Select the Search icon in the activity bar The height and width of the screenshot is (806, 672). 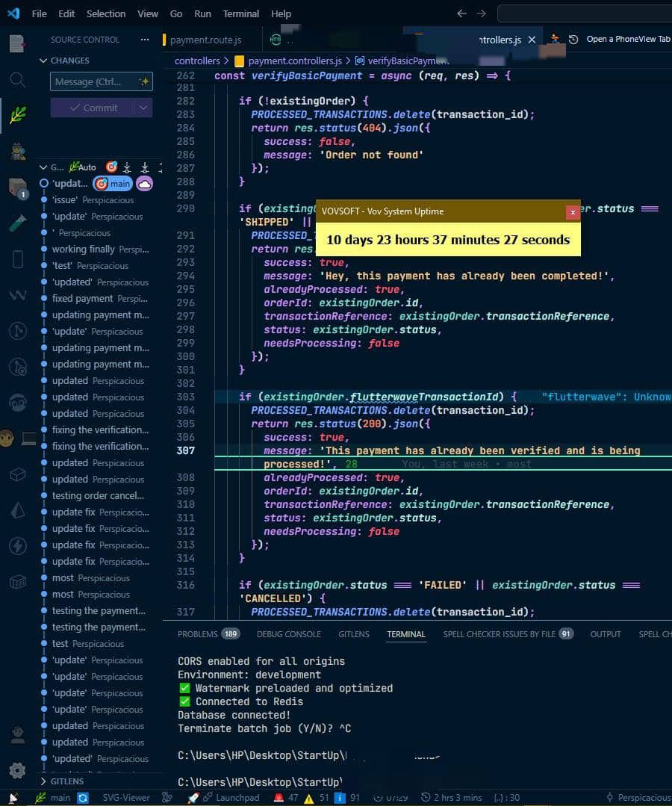point(16,79)
